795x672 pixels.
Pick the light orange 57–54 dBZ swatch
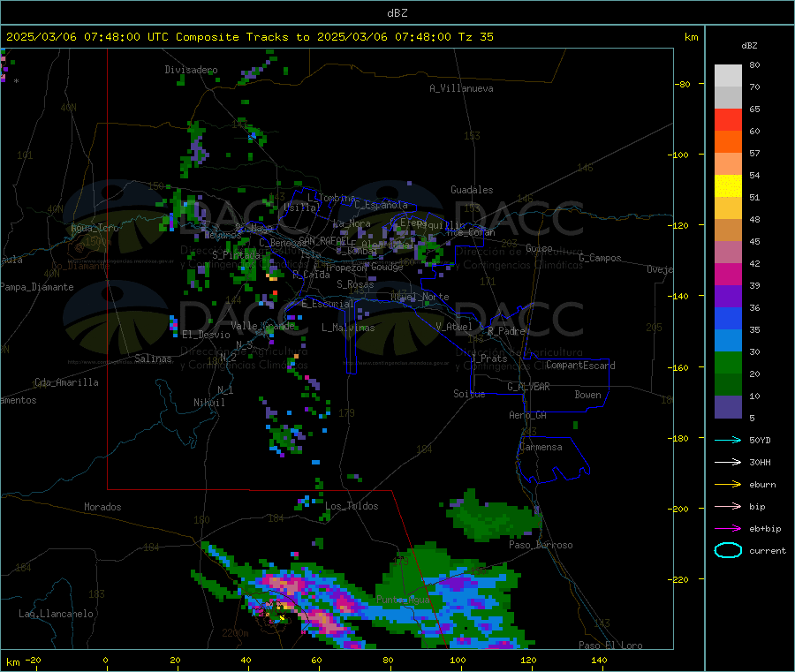pos(728,163)
